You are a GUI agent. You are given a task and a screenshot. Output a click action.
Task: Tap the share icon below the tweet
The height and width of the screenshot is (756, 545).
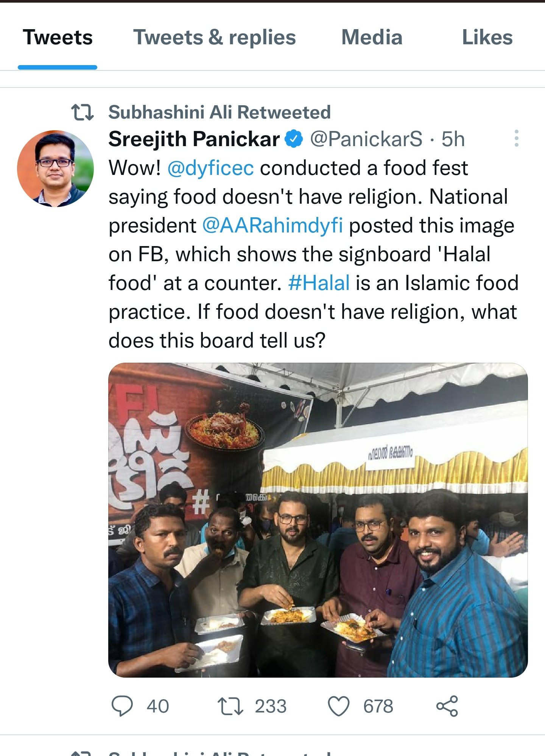point(447,706)
